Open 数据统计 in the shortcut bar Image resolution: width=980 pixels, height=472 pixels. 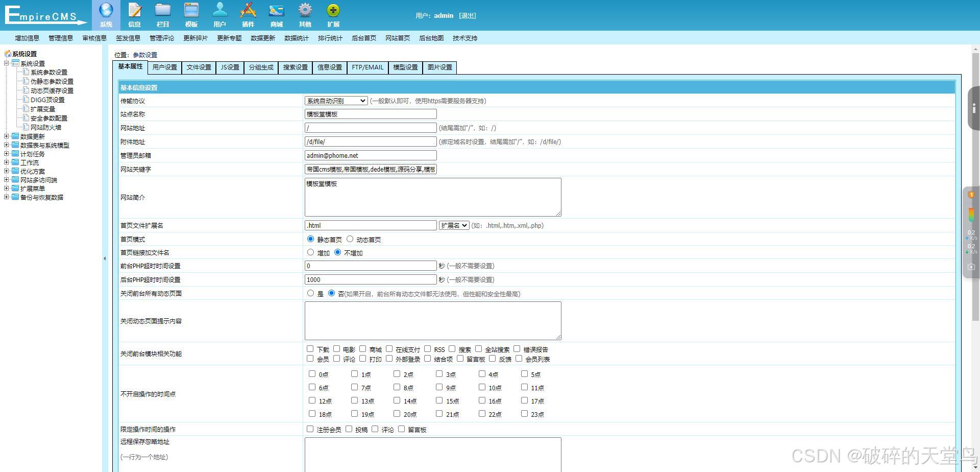pyautogui.click(x=297, y=38)
